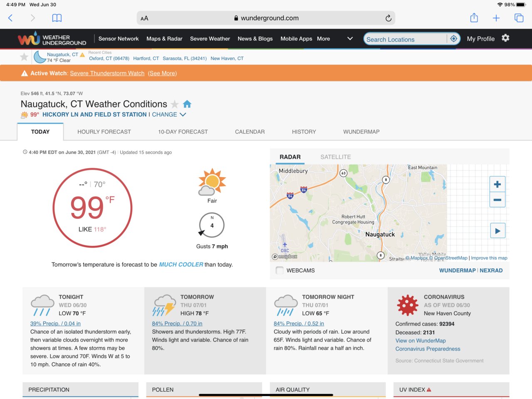
Task: Open the AA reader text options
Action: (x=144, y=18)
